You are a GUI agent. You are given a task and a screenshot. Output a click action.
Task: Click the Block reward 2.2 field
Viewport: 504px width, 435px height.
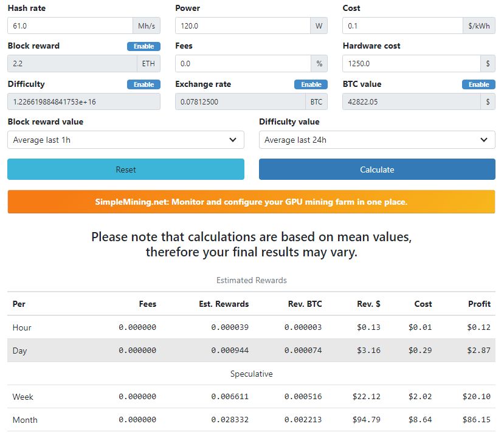tap(72, 64)
